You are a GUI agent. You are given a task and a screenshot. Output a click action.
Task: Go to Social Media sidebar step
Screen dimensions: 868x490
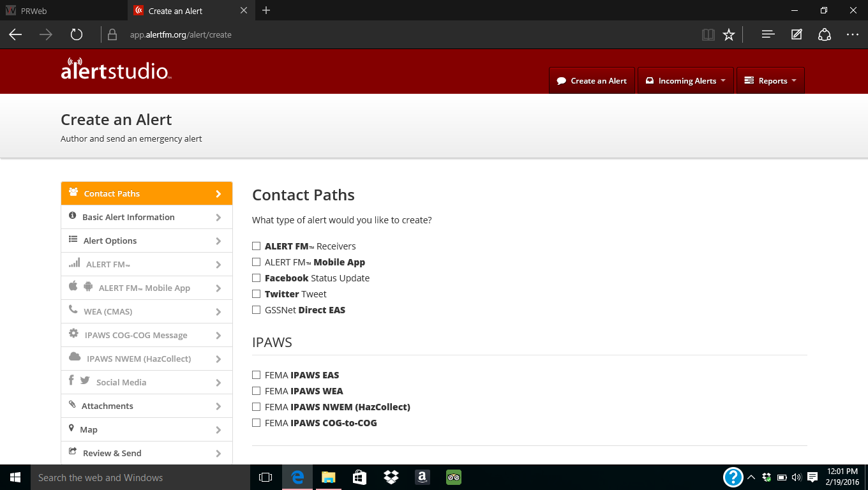147,382
